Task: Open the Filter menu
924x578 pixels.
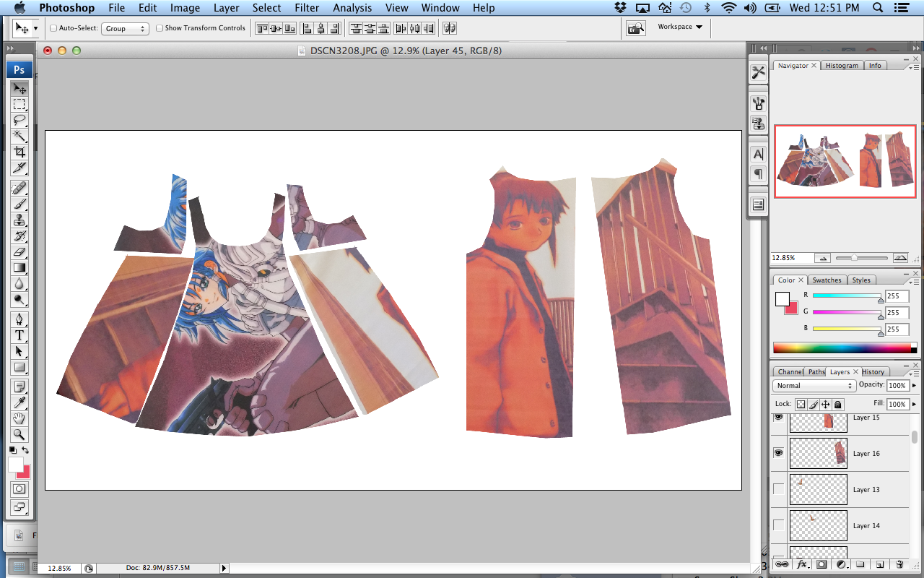Action: (307, 8)
